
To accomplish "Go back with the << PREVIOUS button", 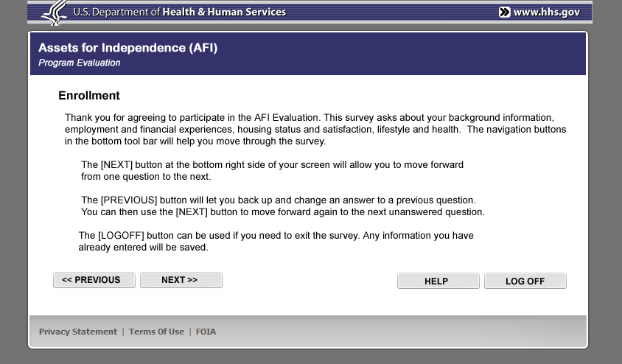I will coord(94,280).
